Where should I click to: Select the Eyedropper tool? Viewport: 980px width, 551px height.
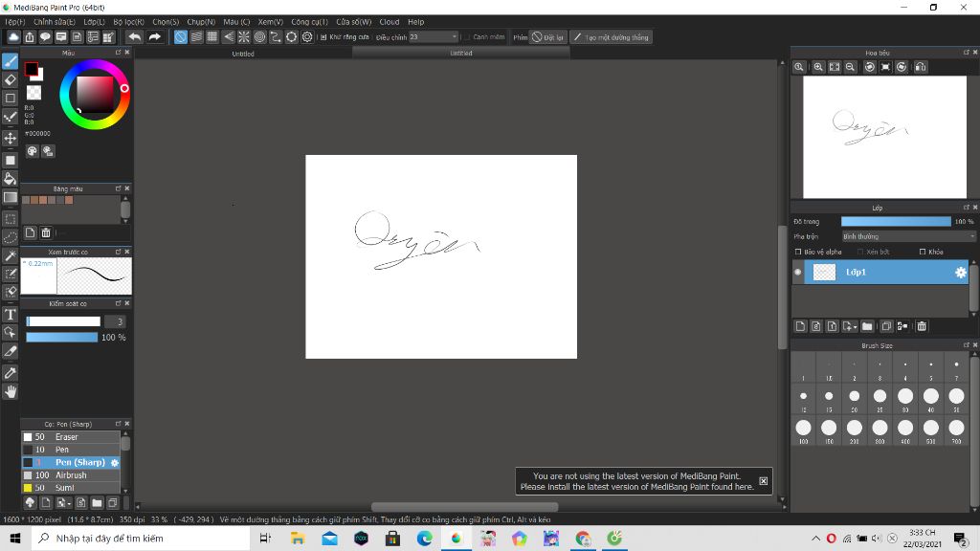(10, 373)
